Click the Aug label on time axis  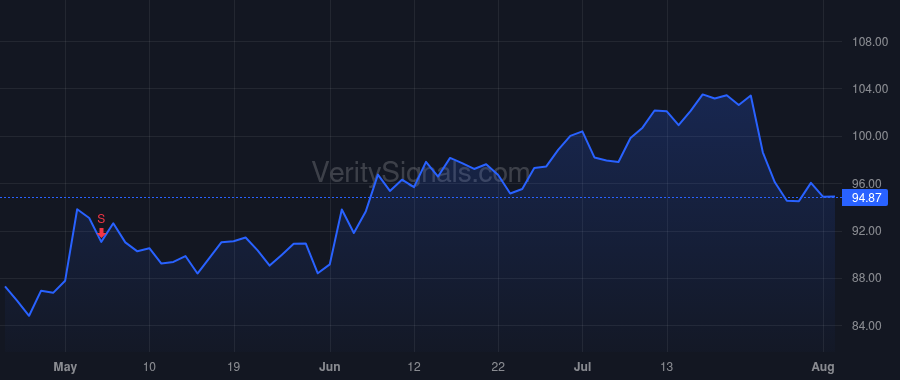point(824,366)
